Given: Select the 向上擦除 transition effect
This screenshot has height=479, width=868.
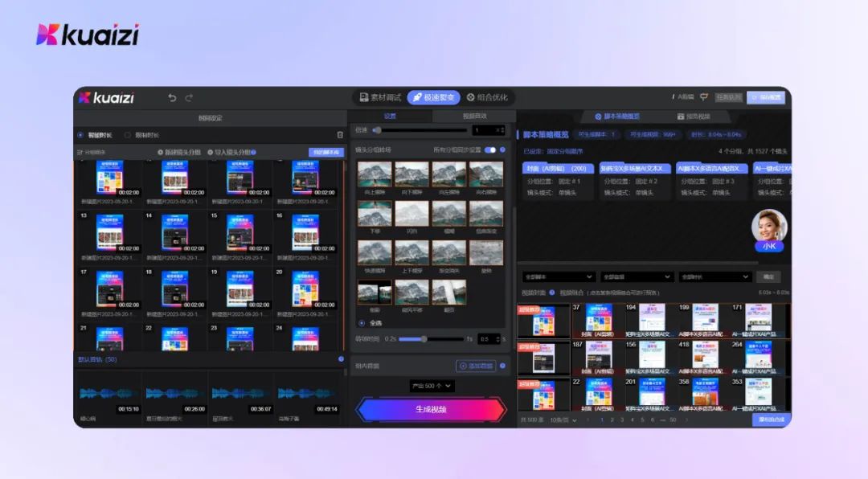Looking at the screenshot, I should pyautogui.click(x=375, y=174).
